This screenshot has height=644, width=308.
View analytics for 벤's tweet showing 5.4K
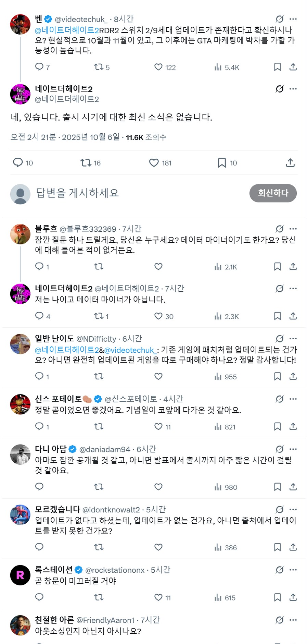(x=218, y=67)
